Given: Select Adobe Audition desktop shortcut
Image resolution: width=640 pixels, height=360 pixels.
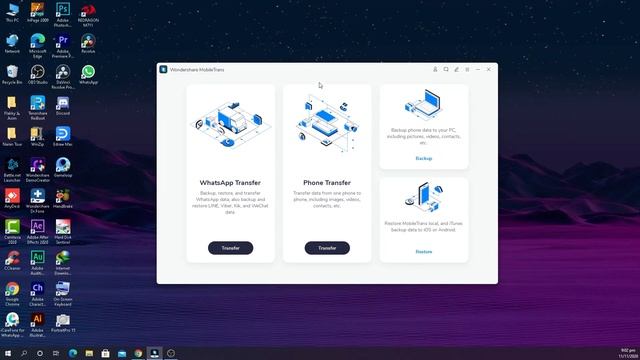Looking at the screenshot, I should click(x=38, y=263).
